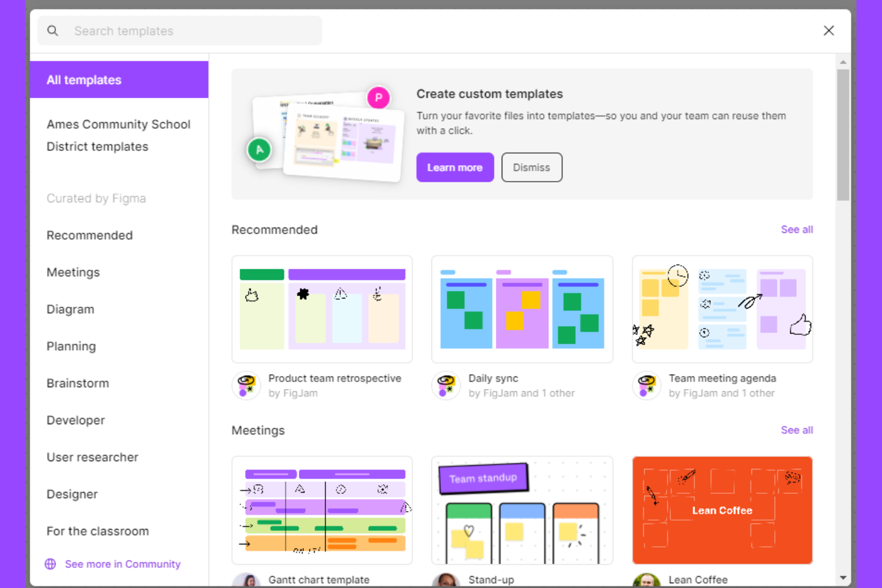Screen dimensions: 882x588
Task: Select Meetings in the sidebar
Action: click(73, 272)
